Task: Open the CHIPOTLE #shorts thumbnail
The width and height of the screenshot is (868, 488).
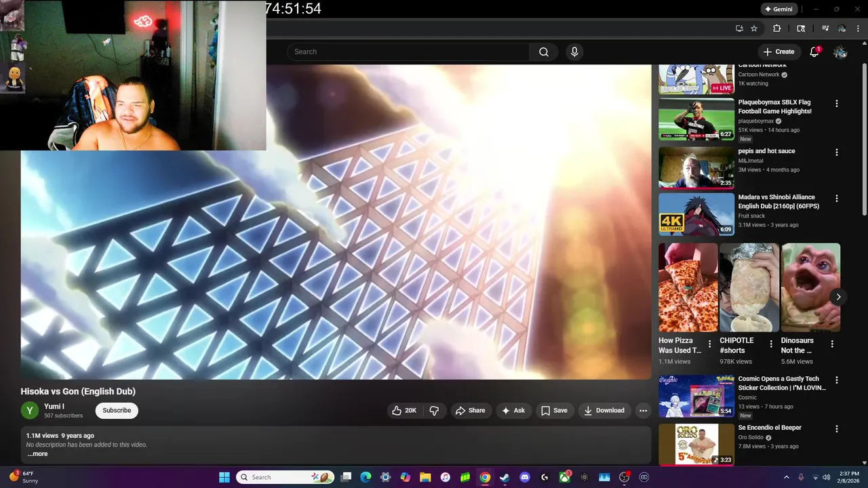Action: [x=749, y=287]
